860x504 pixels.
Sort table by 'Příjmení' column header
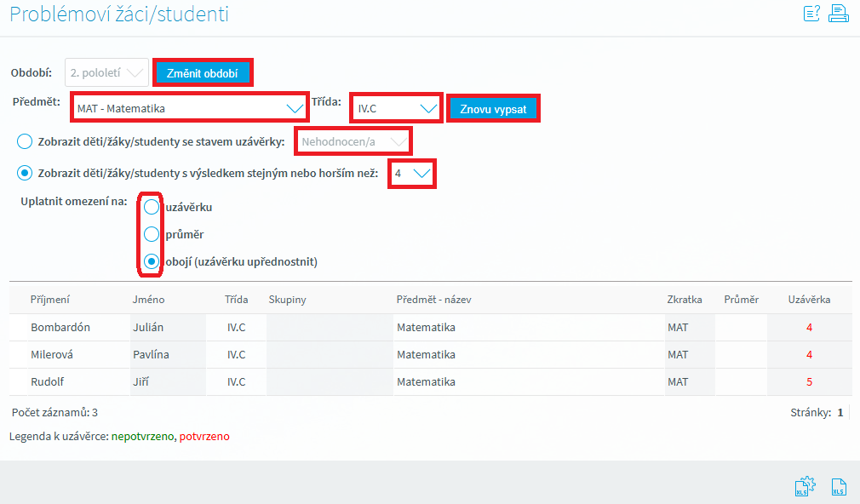[x=50, y=300]
